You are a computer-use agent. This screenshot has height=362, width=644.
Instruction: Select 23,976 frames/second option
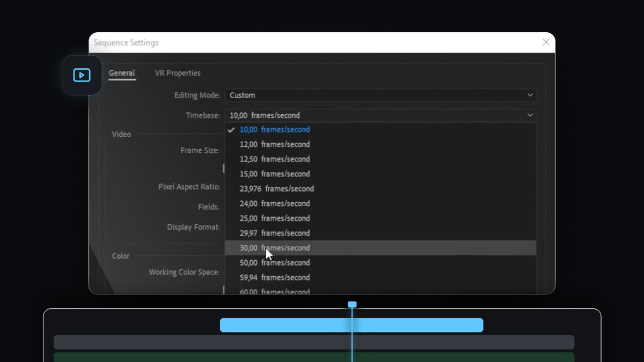point(380,189)
